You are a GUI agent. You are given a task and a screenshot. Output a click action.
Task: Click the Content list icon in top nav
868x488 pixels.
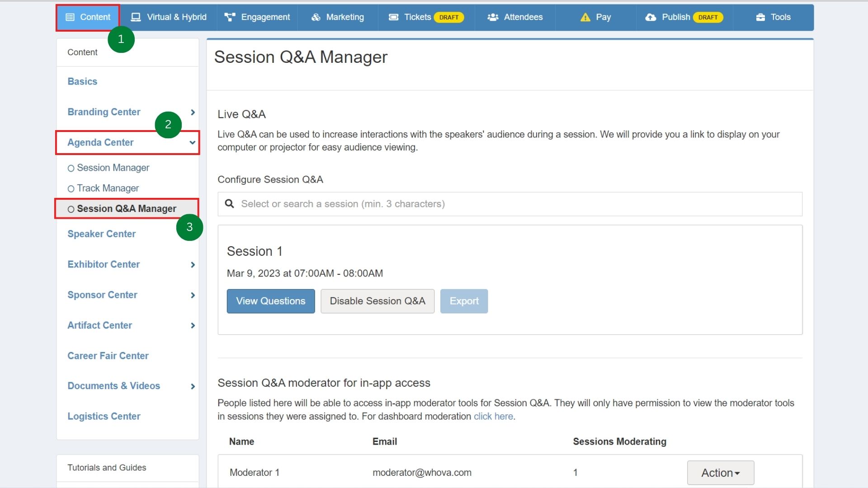pos(70,17)
